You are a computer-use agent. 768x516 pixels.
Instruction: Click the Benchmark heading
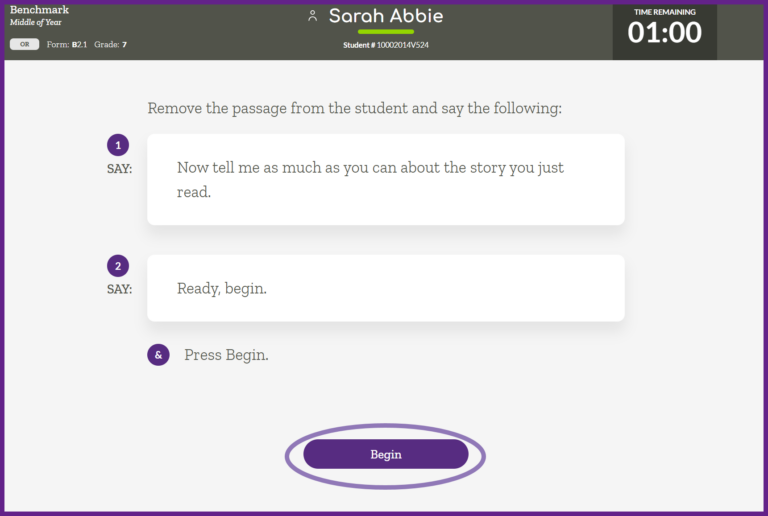pos(39,10)
